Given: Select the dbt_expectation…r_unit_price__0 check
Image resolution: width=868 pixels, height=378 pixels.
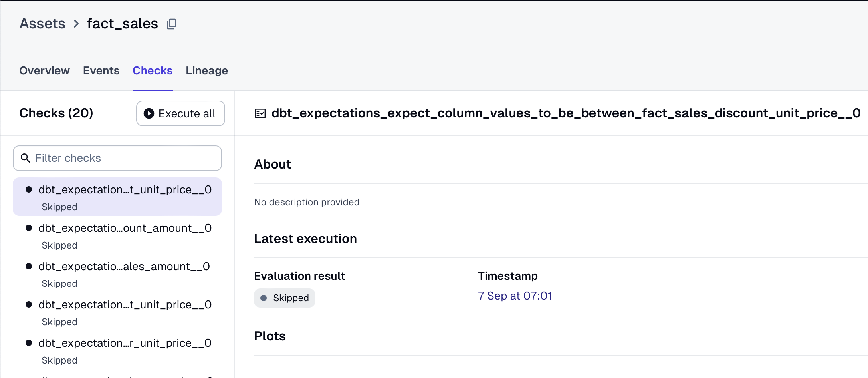Looking at the screenshot, I should pyautogui.click(x=117, y=351).
